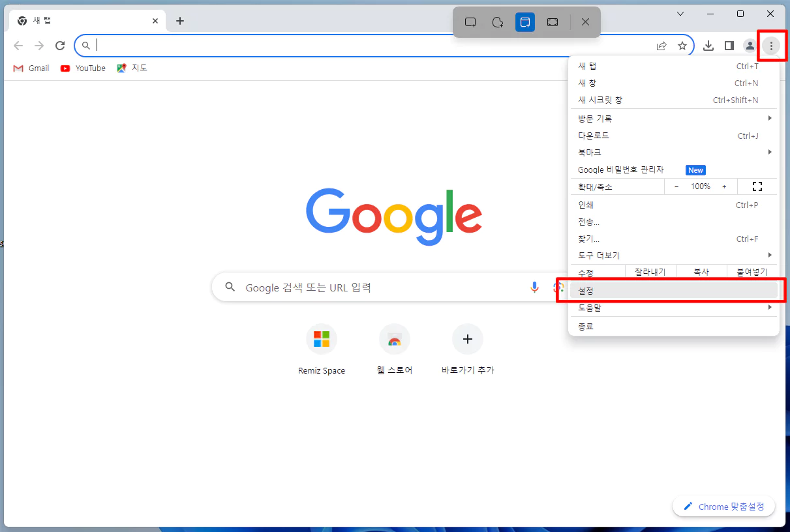Click the share page icon in address bar
Image resolution: width=790 pixels, height=532 pixels.
point(661,46)
